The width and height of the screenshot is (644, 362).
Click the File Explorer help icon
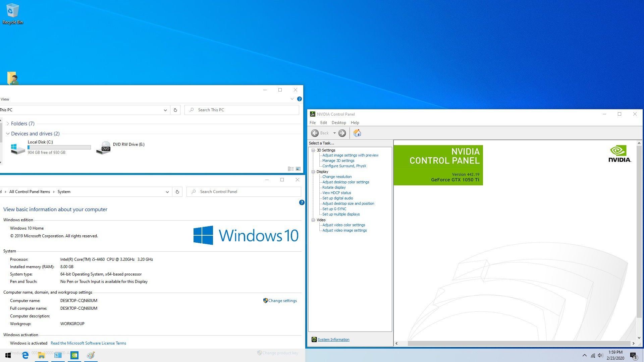pyautogui.click(x=300, y=99)
